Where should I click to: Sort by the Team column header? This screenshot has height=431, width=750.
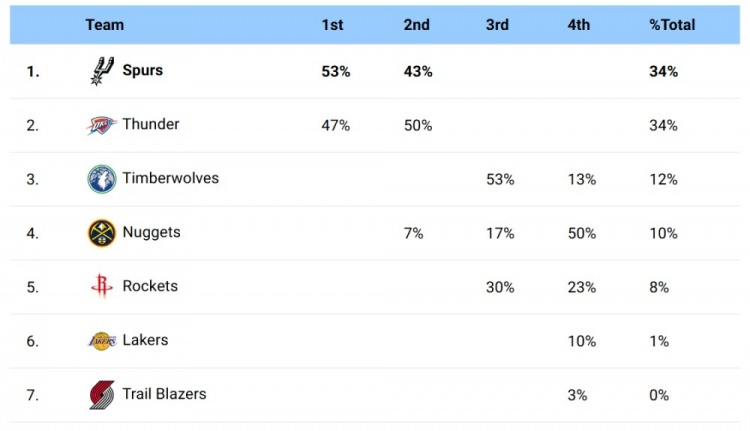(x=105, y=25)
